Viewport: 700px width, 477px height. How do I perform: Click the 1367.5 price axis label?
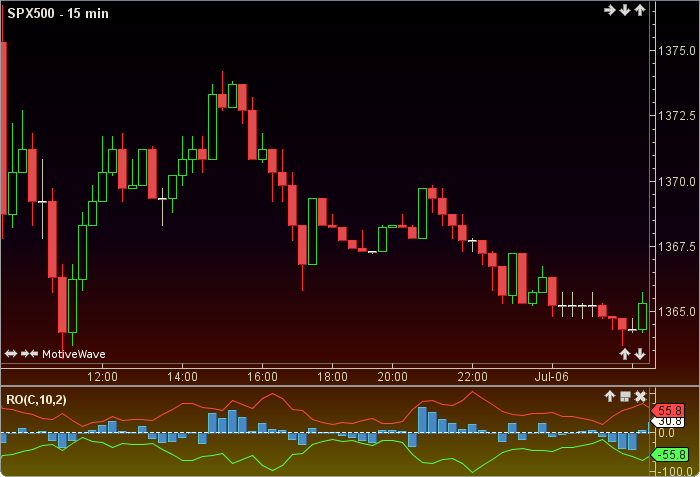[677, 247]
